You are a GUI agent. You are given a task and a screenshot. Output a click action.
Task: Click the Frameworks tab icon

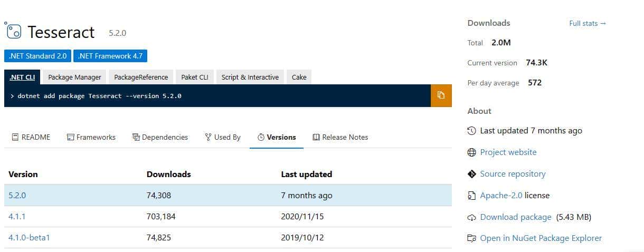(x=70, y=137)
